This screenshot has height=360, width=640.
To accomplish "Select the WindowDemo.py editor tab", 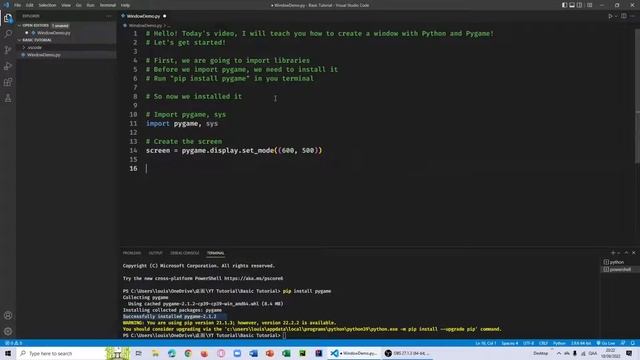I will pyautogui.click(x=144, y=16).
